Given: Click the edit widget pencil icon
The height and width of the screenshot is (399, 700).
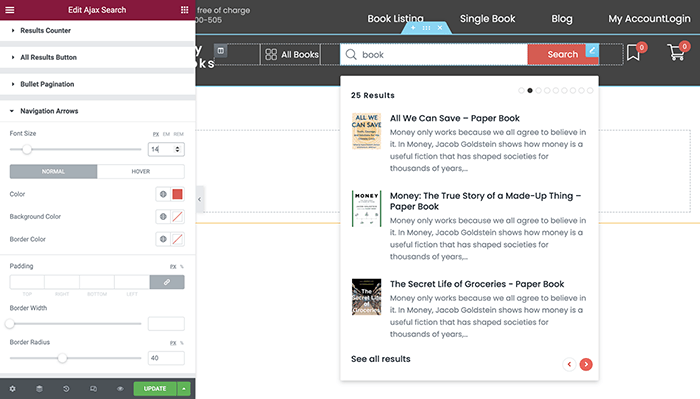Looking at the screenshot, I should (592, 50).
